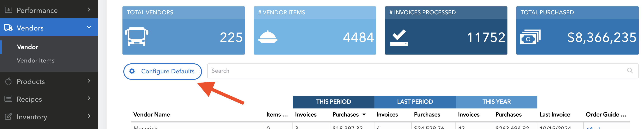Click the sort arrow beside This Period Purchases
This screenshot has height=129, width=644.
pos(364,115)
